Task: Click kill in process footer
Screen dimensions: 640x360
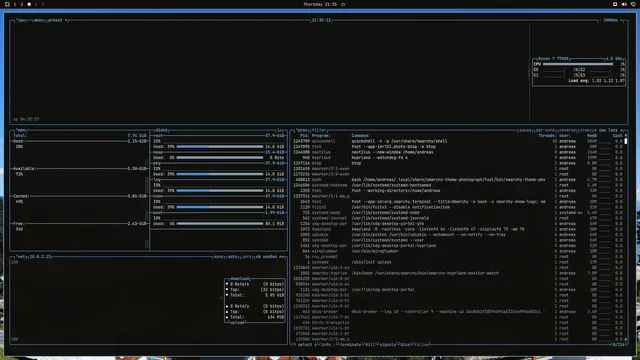Action: pos(370,344)
